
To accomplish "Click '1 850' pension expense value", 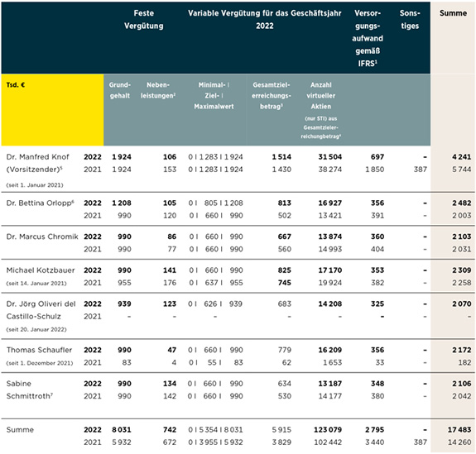I will coord(375,170).
